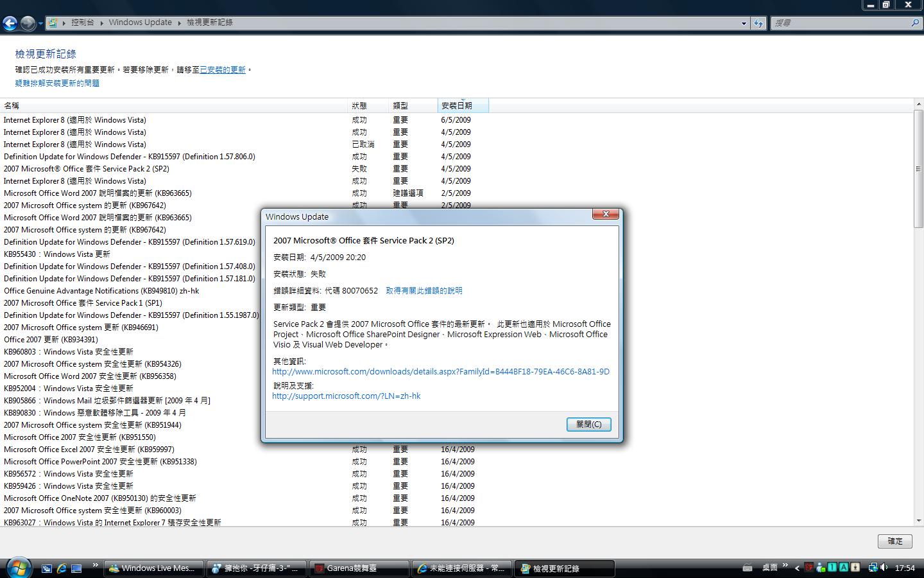This screenshot has height=578, width=924.
Task: Select Office 2007 更新 (KB934391) row
Action: [x=51, y=340]
